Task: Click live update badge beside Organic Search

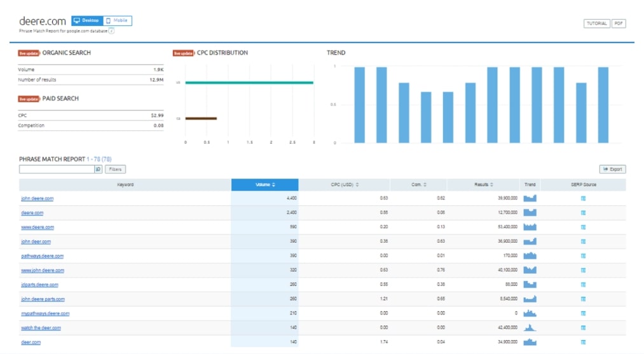Action: point(29,53)
